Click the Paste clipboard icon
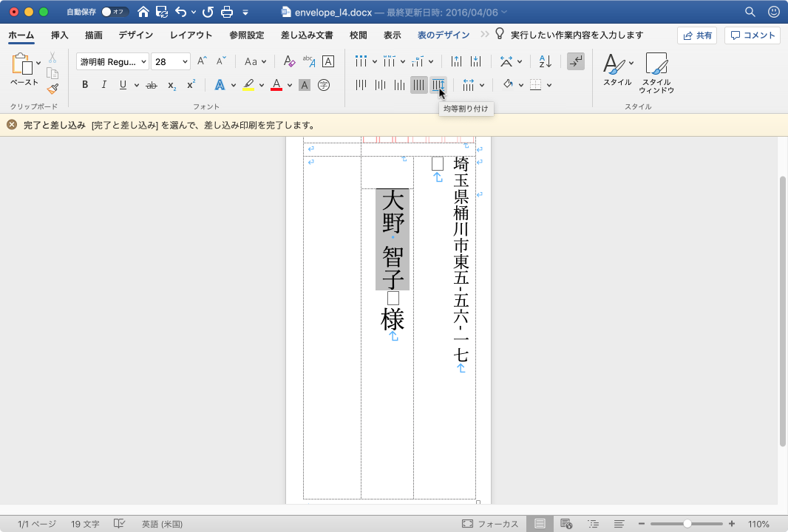 [x=21, y=64]
